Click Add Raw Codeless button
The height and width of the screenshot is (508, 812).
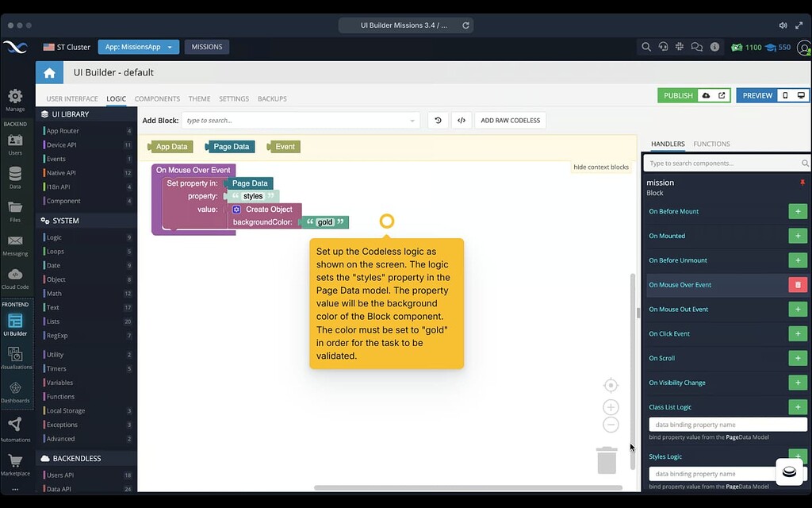click(x=510, y=121)
